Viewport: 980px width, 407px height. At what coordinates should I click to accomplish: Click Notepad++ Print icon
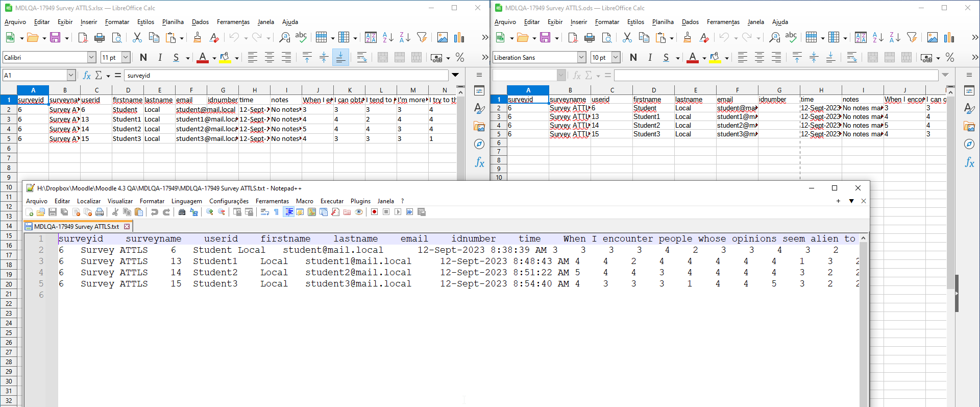point(100,212)
